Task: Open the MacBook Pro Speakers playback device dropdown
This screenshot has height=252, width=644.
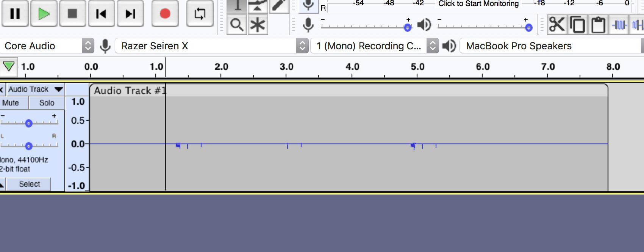Action: click(x=551, y=46)
